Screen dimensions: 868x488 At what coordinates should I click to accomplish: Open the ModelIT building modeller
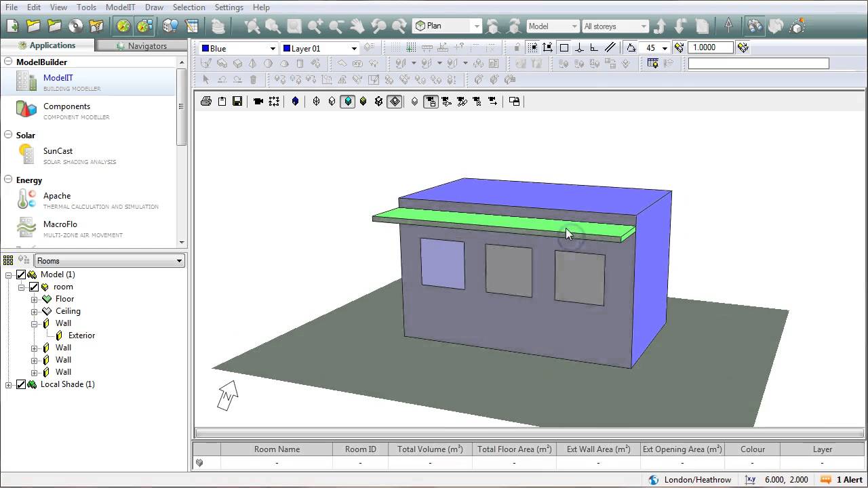click(x=88, y=82)
